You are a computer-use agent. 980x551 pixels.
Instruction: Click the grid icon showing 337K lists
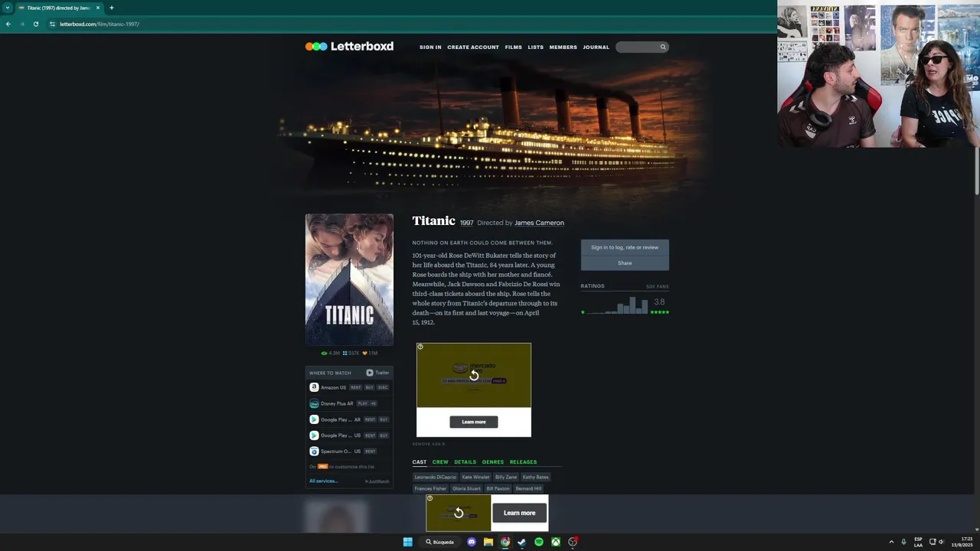(345, 354)
